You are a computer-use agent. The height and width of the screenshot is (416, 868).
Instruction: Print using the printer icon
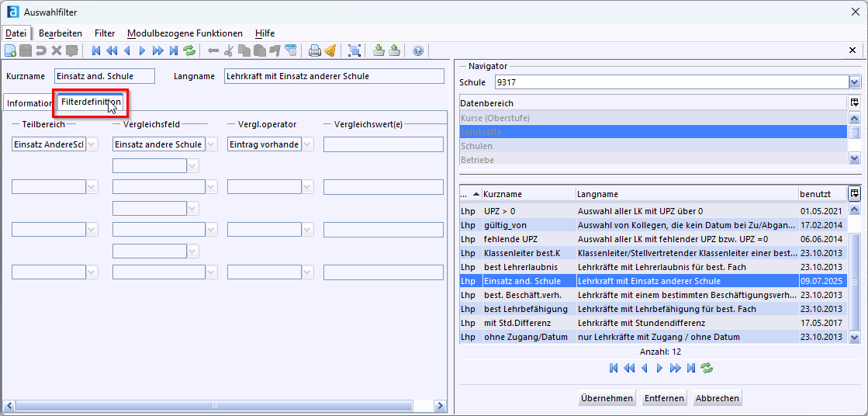point(314,51)
